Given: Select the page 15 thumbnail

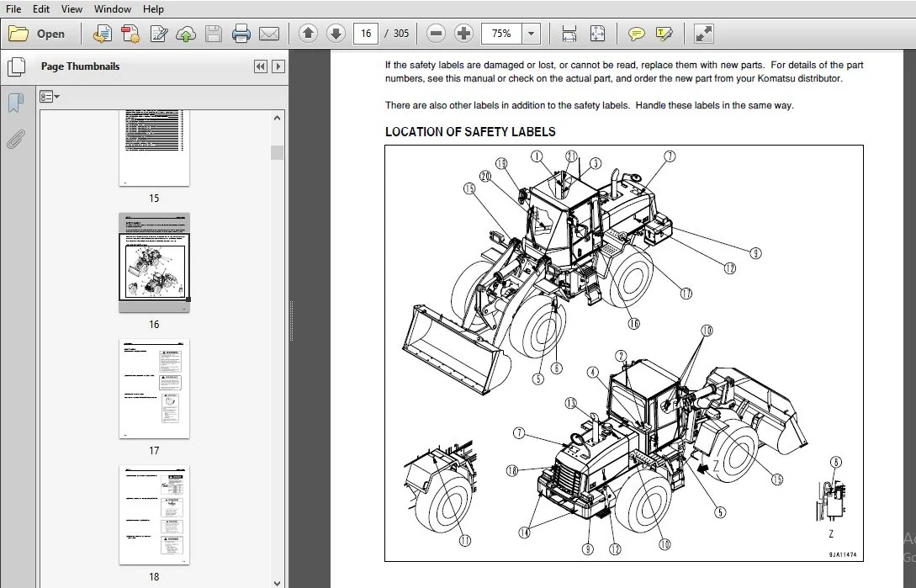Looking at the screenshot, I should [154, 148].
